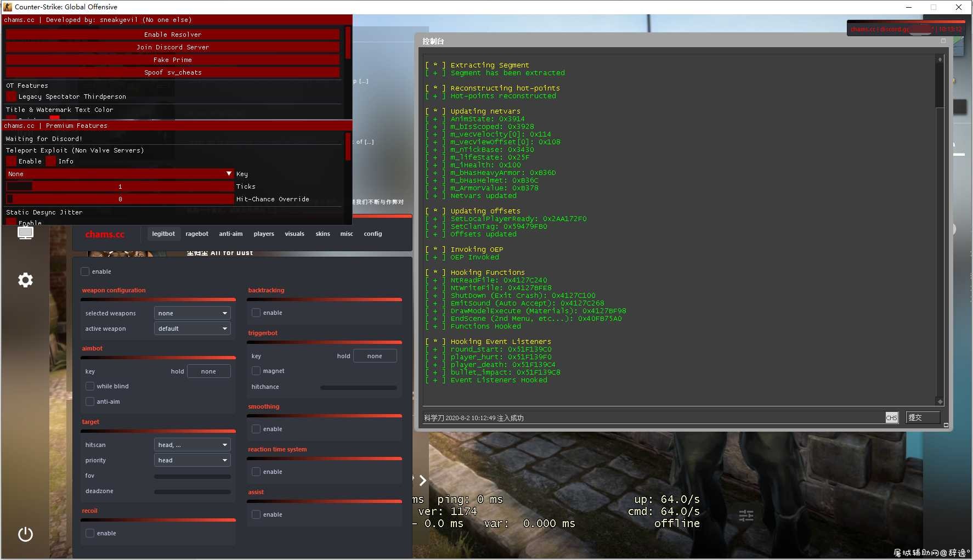The image size is (973, 560).
Task: Enable assist checkbox
Action: point(256,514)
